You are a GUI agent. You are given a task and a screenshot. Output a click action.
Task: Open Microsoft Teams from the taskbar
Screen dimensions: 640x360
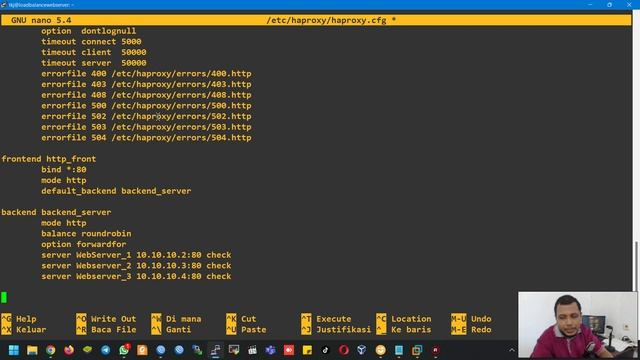(271, 350)
